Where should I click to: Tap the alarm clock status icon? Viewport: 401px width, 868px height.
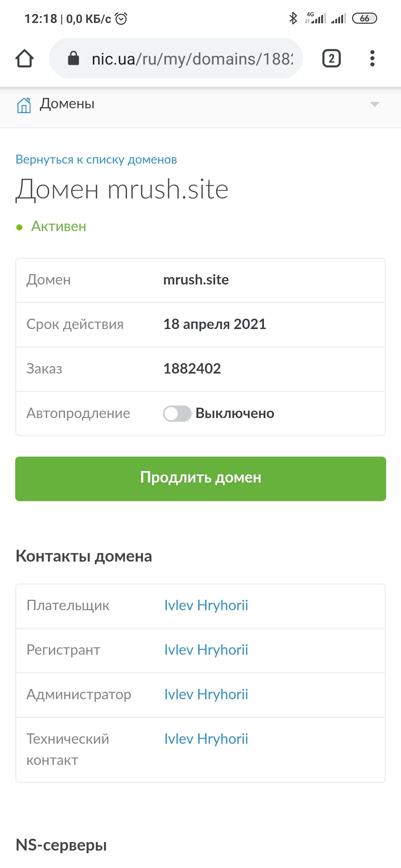(x=121, y=18)
